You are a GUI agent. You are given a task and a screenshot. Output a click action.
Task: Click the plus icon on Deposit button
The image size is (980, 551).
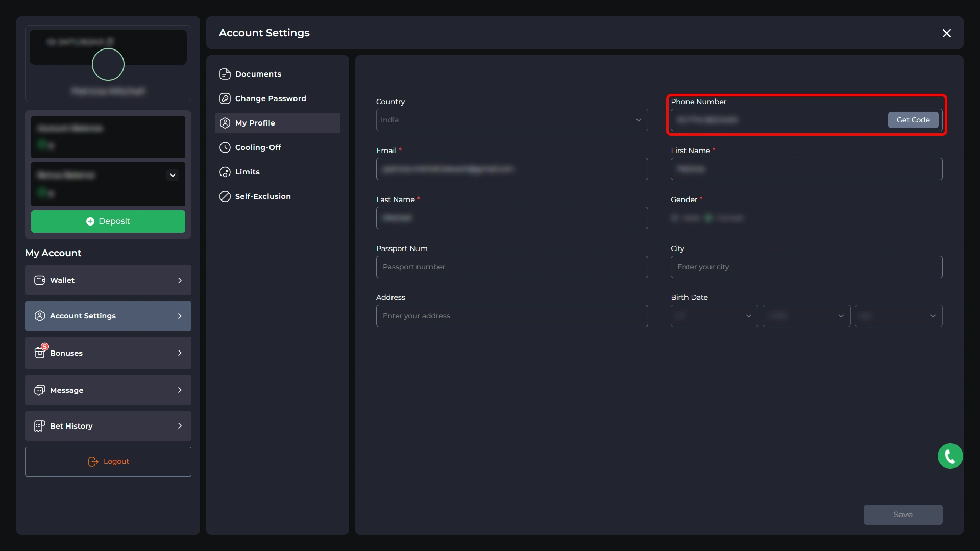[90, 221]
